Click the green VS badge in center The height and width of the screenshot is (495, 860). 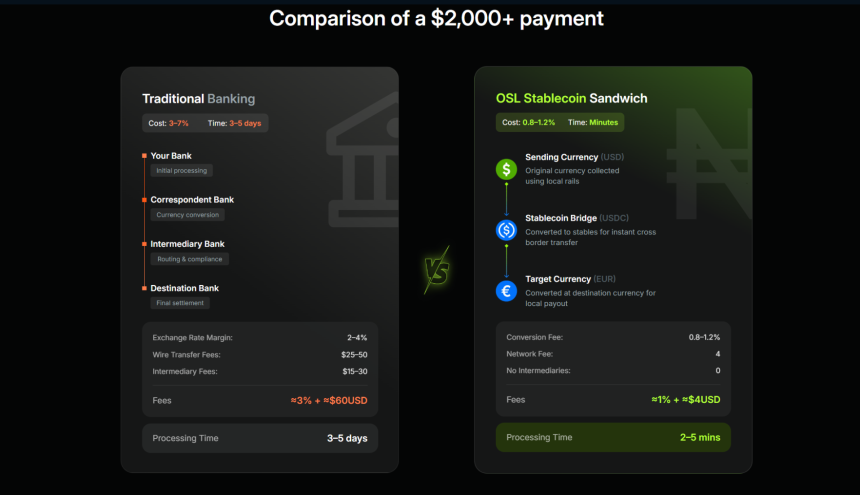(436, 272)
